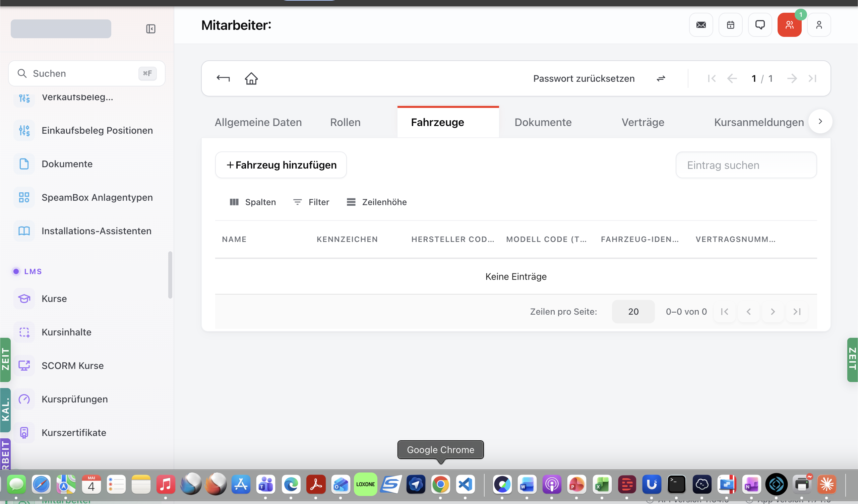Open Installations-Assistenten in sidebar
The height and width of the screenshot is (504, 858).
(87, 231)
